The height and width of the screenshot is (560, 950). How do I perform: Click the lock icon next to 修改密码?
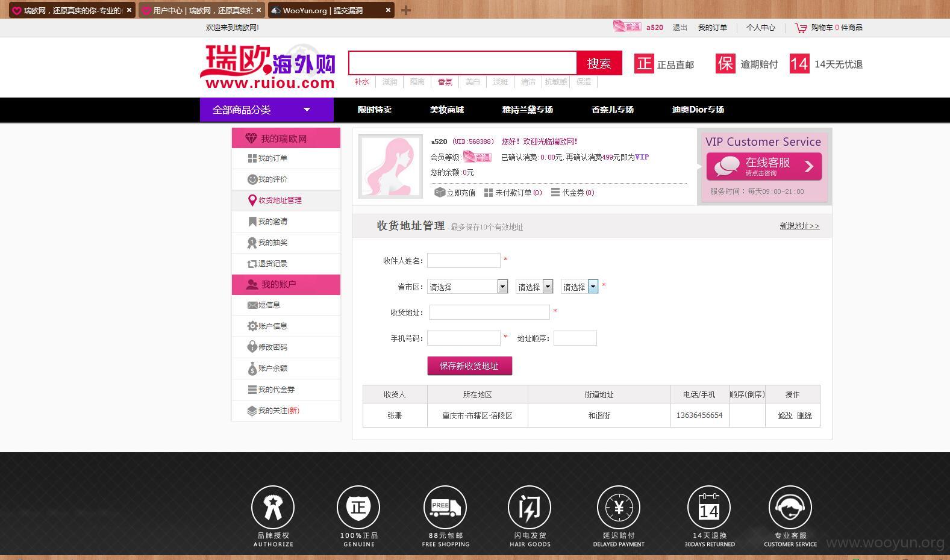pyautogui.click(x=252, y=347)
